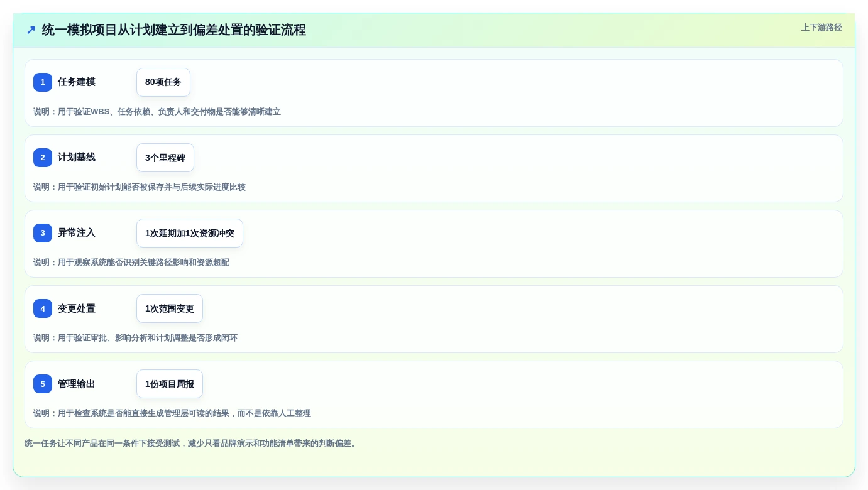Click the 计划基线 step title
Screen dimensions: 868x490
[77, 158]
